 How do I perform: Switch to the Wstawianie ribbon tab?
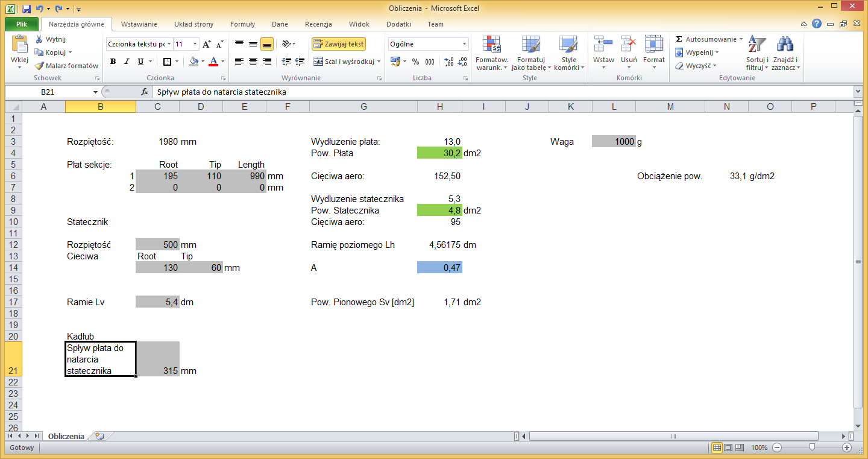139,24
